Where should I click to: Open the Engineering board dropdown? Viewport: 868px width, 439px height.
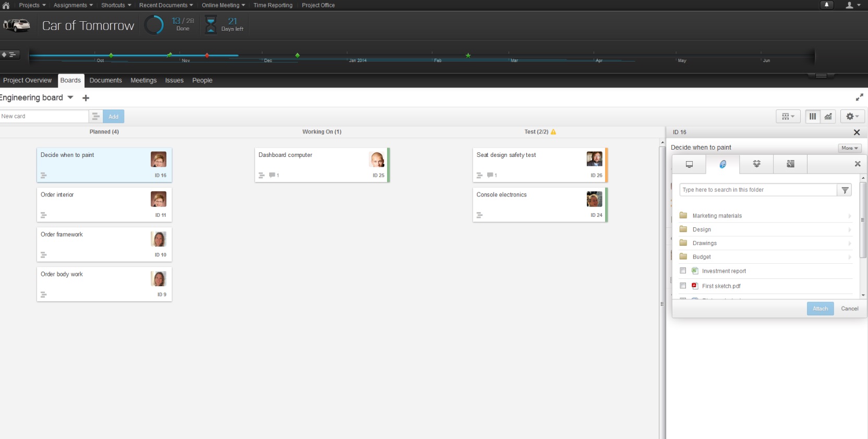coord(70,97)
